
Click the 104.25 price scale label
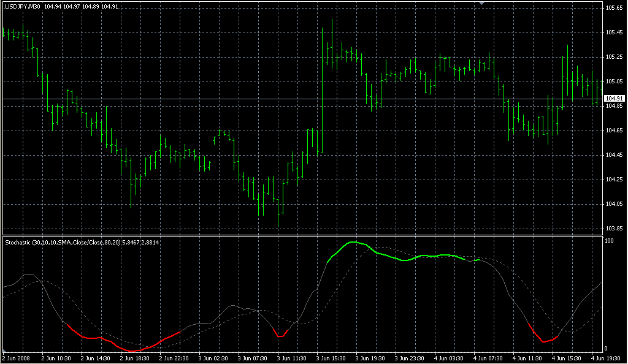613,180
